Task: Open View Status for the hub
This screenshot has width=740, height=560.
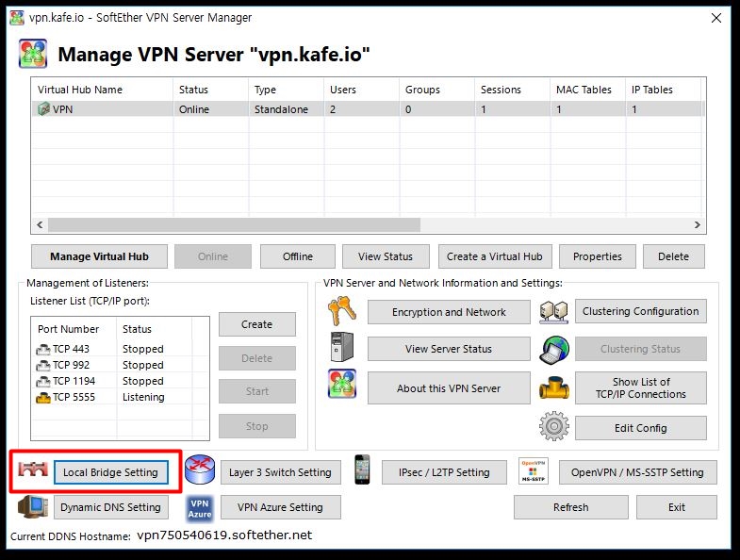Action: (386, 256)
